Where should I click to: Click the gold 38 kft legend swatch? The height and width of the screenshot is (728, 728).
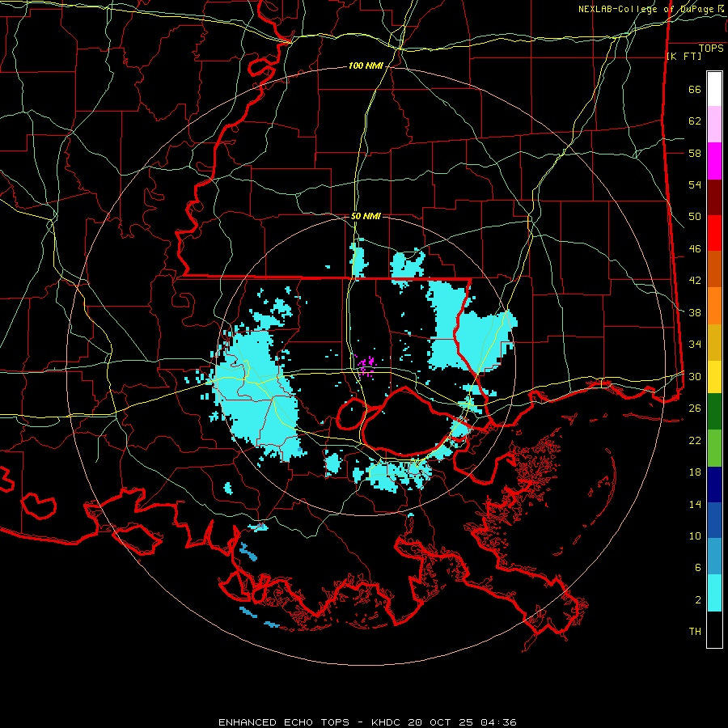(x=714, y=342)
